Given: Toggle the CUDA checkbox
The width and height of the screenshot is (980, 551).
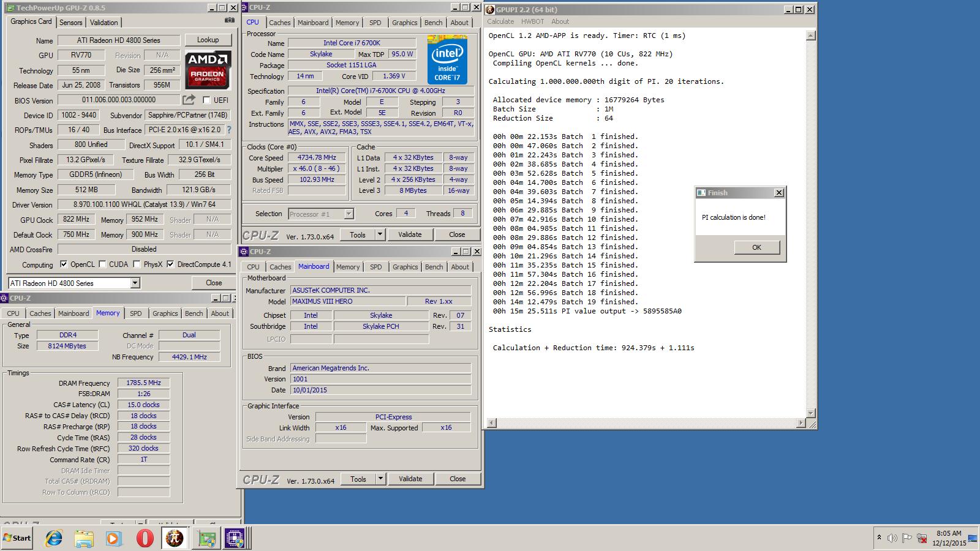Looking at the screenshot, I should pos(102,264).
